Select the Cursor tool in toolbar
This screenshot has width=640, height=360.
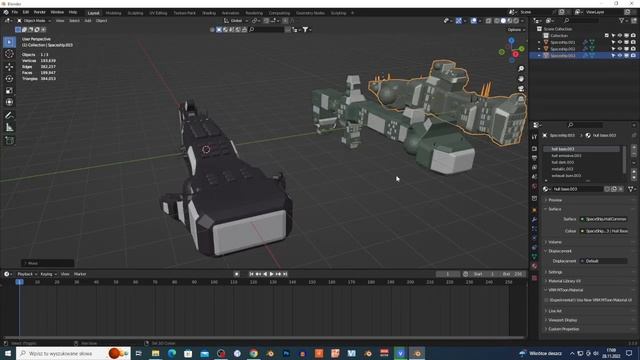click(9, 54)
